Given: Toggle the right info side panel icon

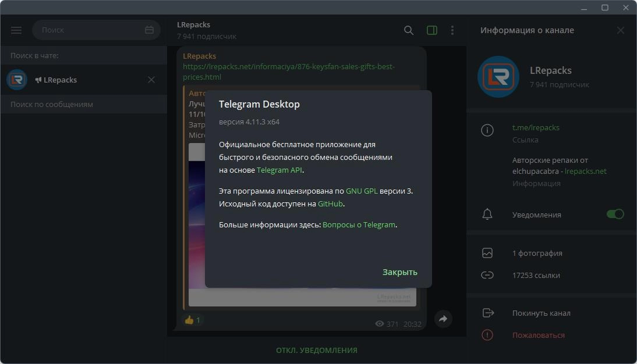Looking at the screenshot, I should point(432,30).
